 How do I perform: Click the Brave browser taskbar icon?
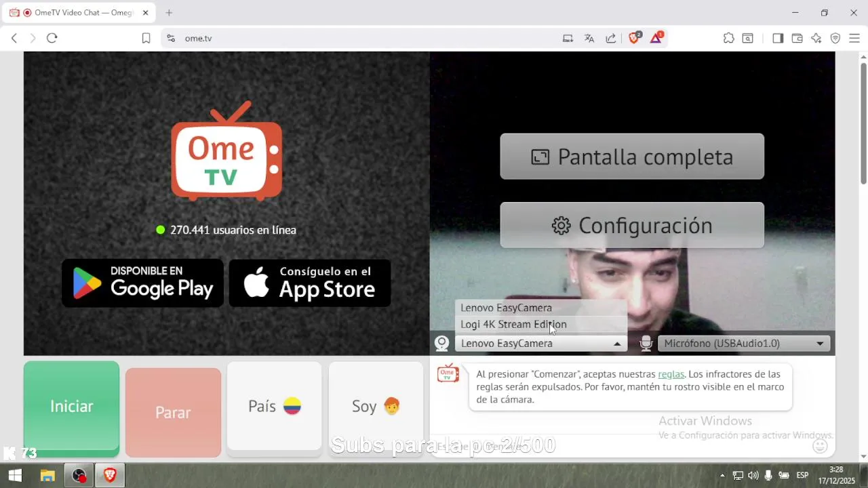tap(110, 476)
